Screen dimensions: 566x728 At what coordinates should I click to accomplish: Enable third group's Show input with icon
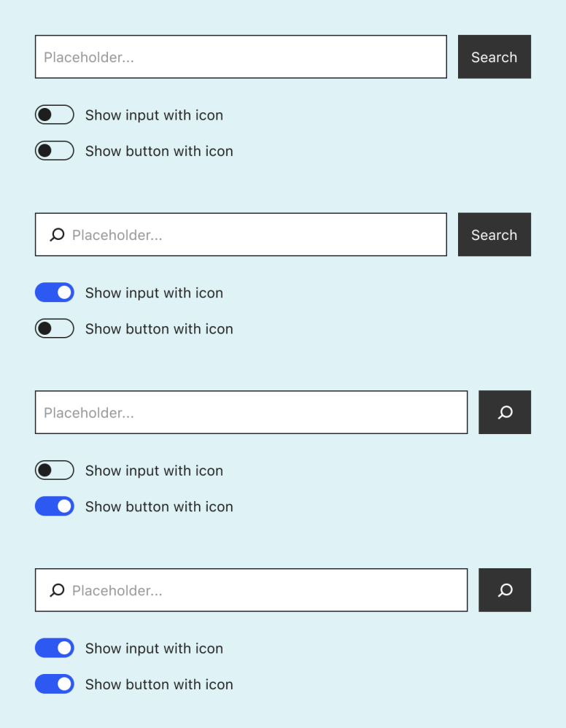point(54,471)
